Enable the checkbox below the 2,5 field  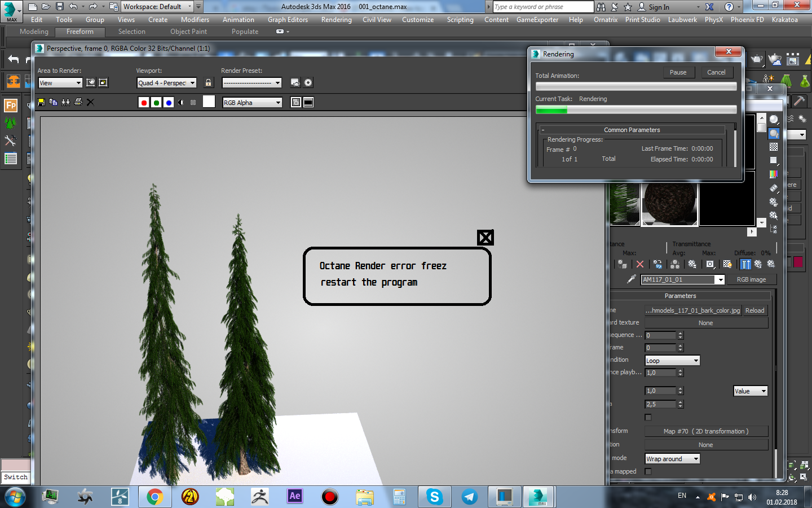pos(648,418)
